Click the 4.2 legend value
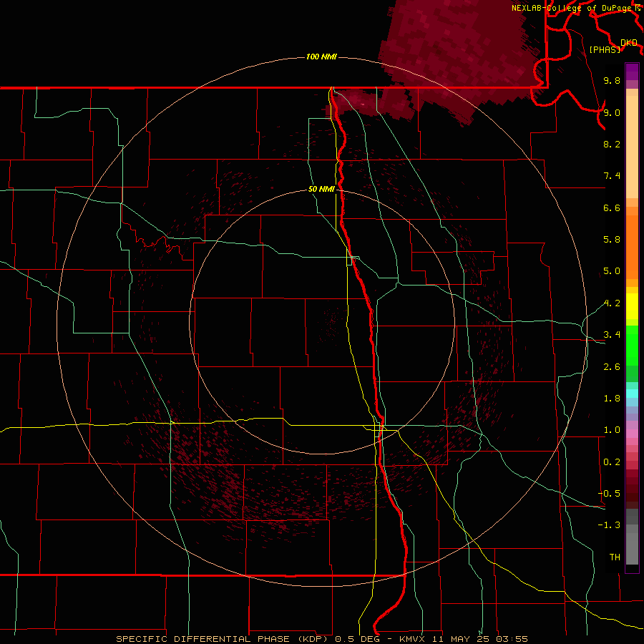644x644 pixels. (x=612, y=303)
